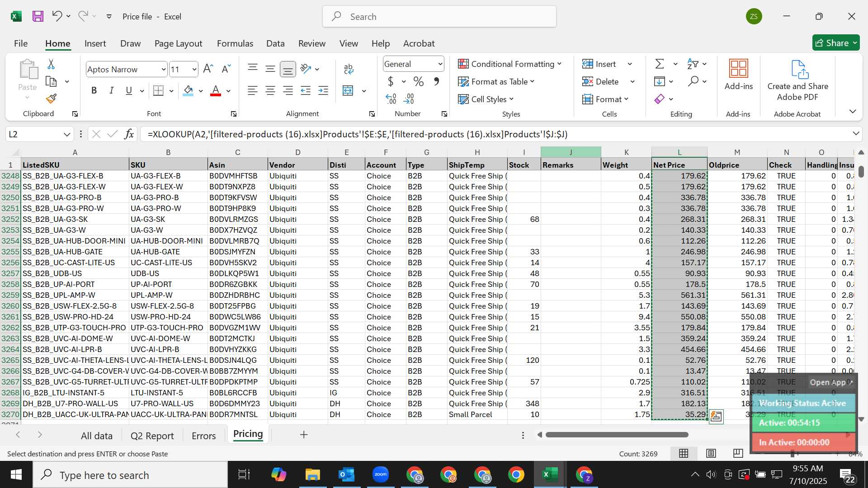This screenshot has width=868, height=488.
Task: Click the AutoSum sigma icon
Action: point(660,64)
